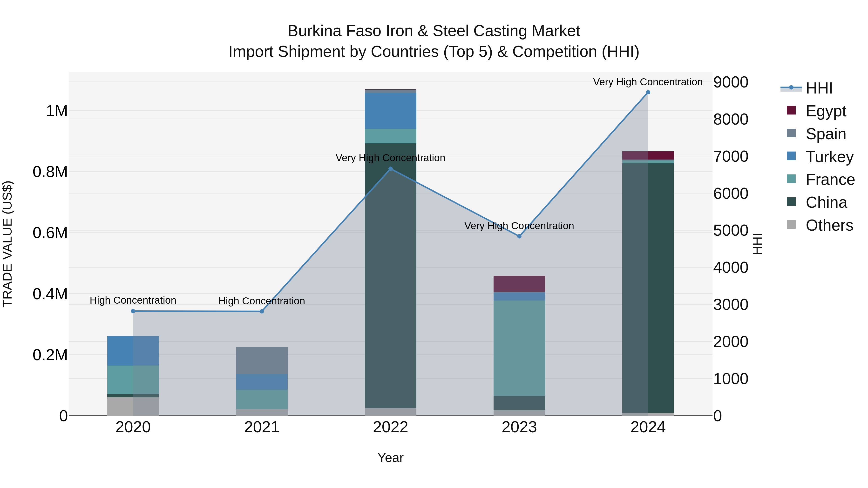Click the 2022 x-axis label
The height and width of the screenshot is (488, 868).
tap(391, 427)
